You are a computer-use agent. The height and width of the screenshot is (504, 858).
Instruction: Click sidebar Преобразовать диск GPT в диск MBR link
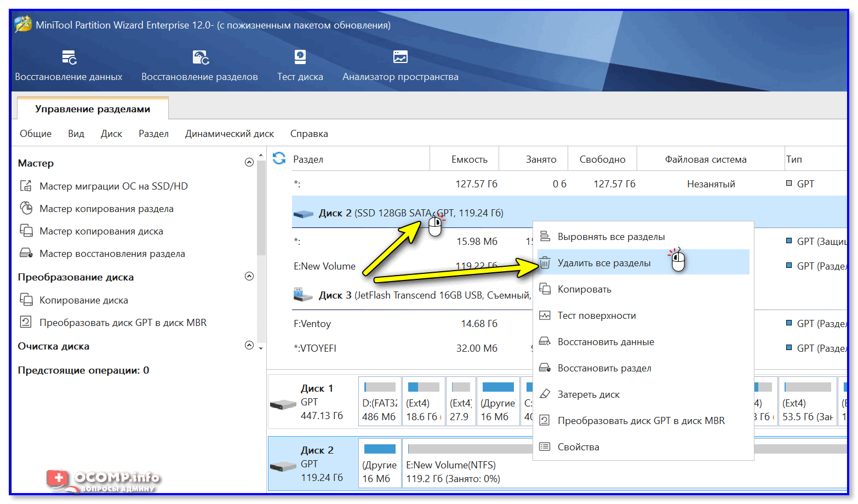pyautogui.click(x=123, y=323)
